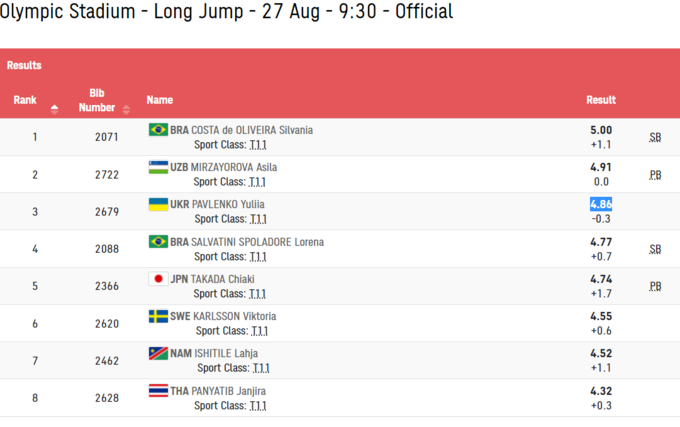Screen dimensions: 680x427
Task: Click Uzbekistan flag next to MIRZAYOROVA
Action: 158,167
